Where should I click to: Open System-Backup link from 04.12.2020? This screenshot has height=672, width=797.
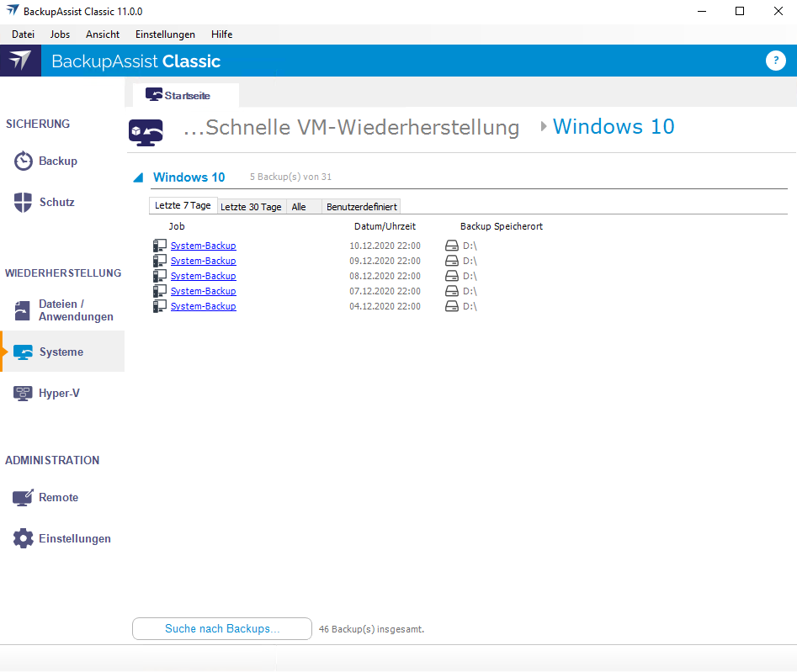[x=203, y=306]
